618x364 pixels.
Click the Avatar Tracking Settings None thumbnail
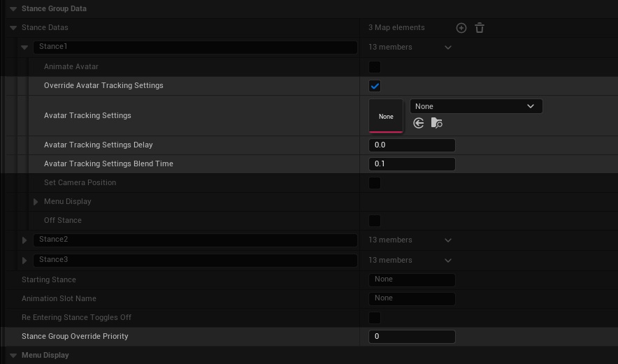coord(386,116)
